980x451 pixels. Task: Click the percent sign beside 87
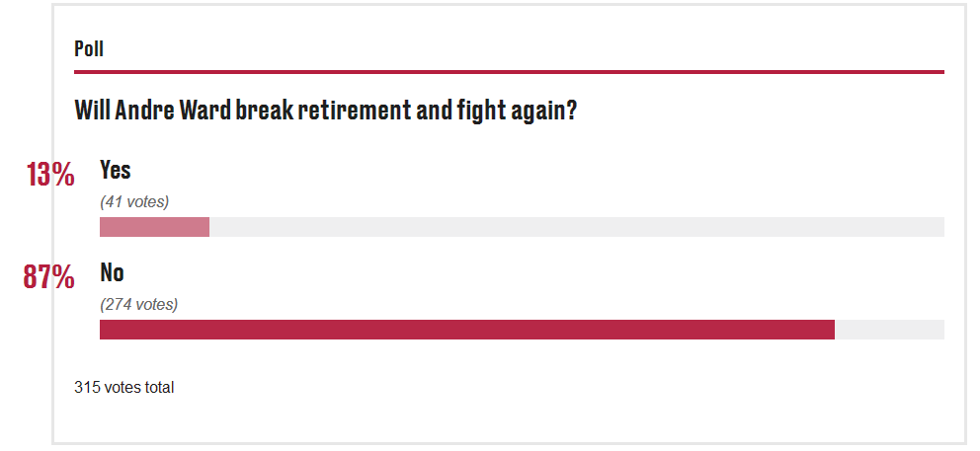[x=62, y=276]
